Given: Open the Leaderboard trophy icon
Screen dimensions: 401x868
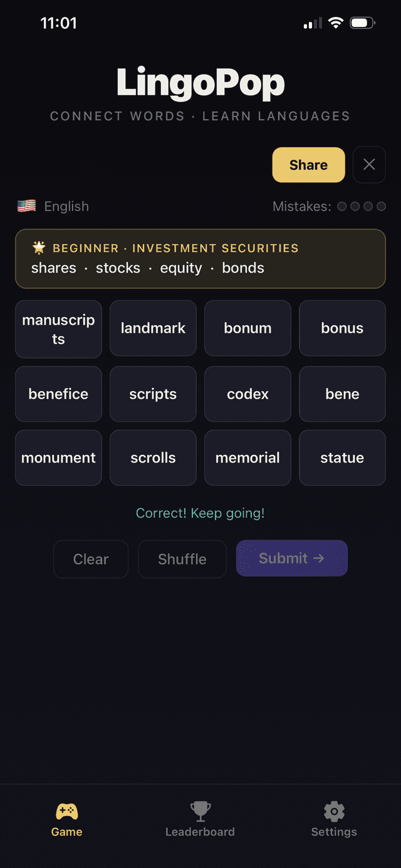Looking at the screenshot, I should [x=200, y=812].
